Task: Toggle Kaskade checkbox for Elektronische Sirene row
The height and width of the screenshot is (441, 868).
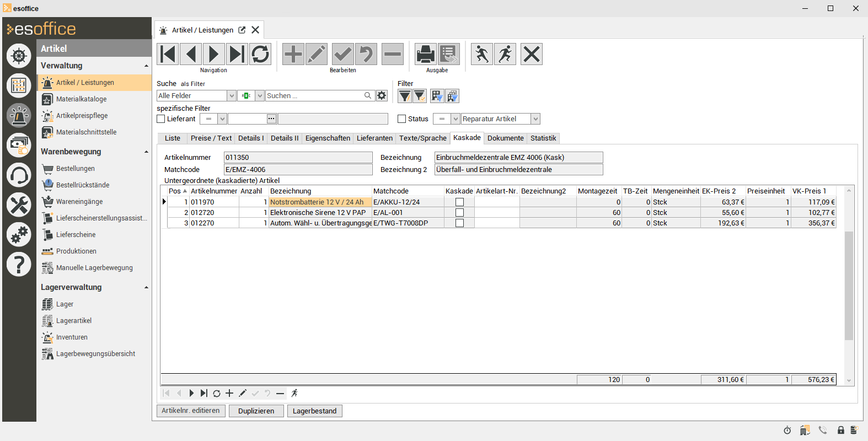Action: 459,213
